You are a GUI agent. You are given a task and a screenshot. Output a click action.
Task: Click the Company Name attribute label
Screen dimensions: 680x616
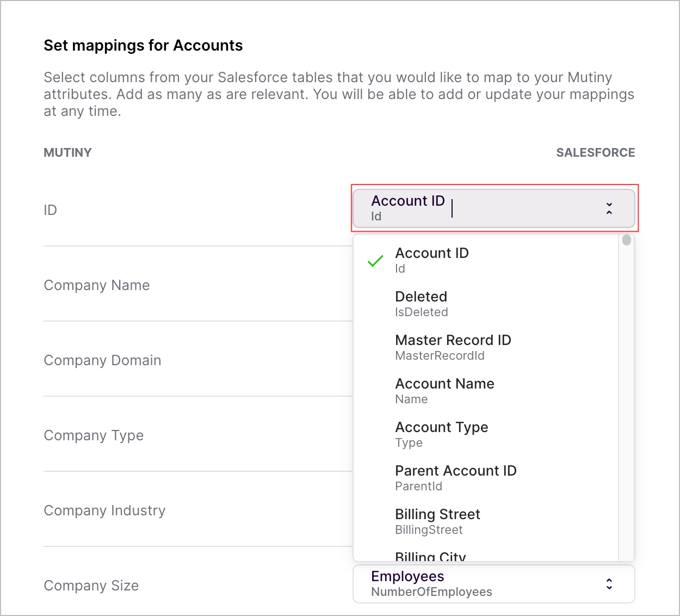click(x=97, y=285)
